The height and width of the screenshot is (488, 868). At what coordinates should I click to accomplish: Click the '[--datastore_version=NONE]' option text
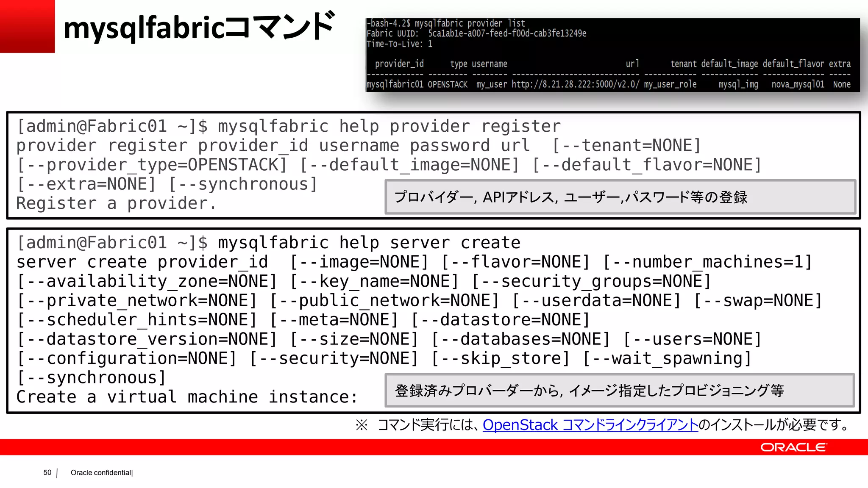(147, 339)
